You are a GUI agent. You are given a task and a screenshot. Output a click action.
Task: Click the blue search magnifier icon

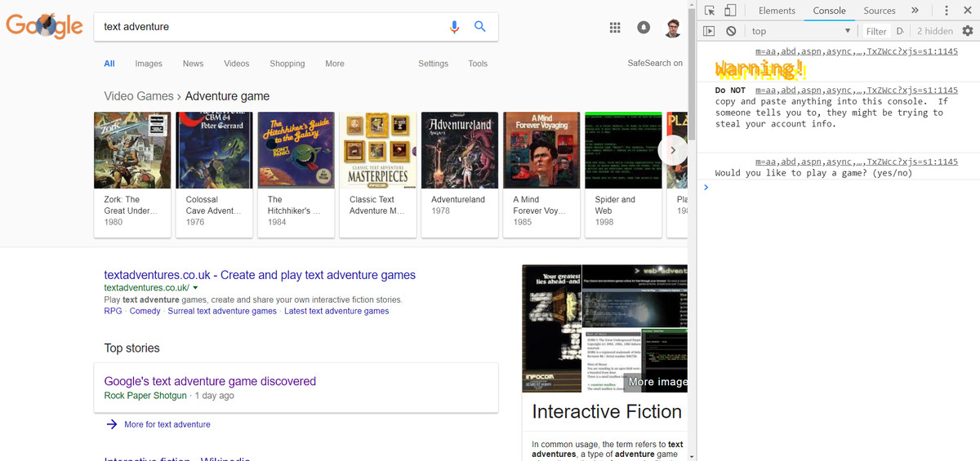point(480,27)
